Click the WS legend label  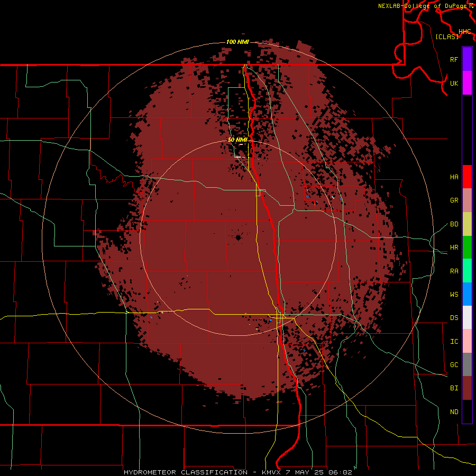[x=454, y=294]
